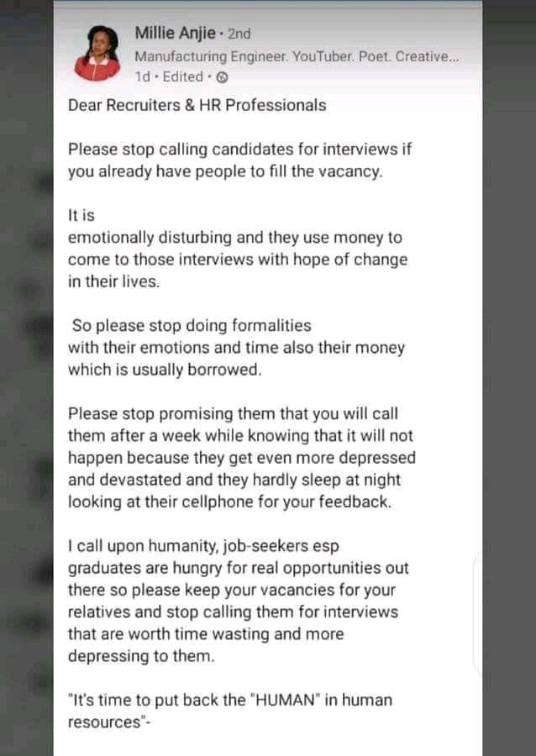Screen dimensions: 536x756
Task: Click the 'It is' line
Action: coord(81,216)
